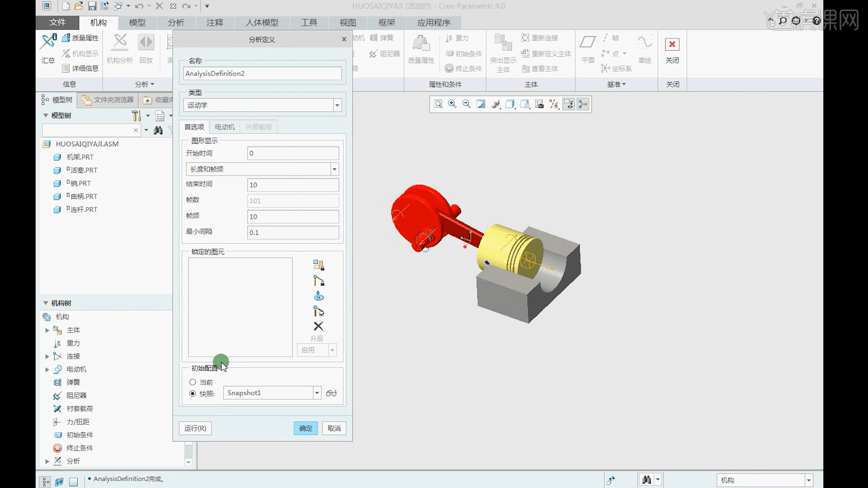868x488 pixels.
Task: Switch to the Motors tab in dialog
Action: point(225,127)
